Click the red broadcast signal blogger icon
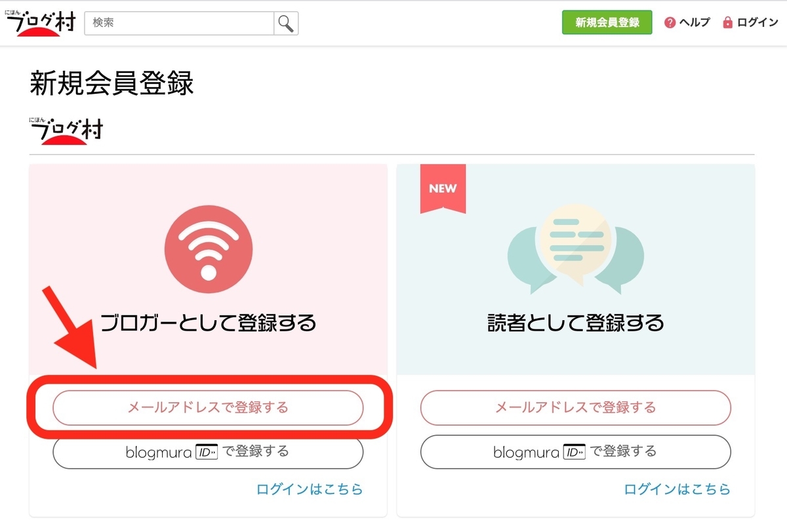This screenshot has height=532, width=787. point(208,249)
